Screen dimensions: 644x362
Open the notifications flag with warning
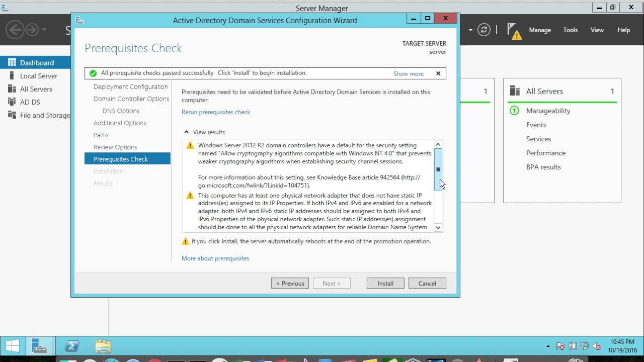pos(514,31)
